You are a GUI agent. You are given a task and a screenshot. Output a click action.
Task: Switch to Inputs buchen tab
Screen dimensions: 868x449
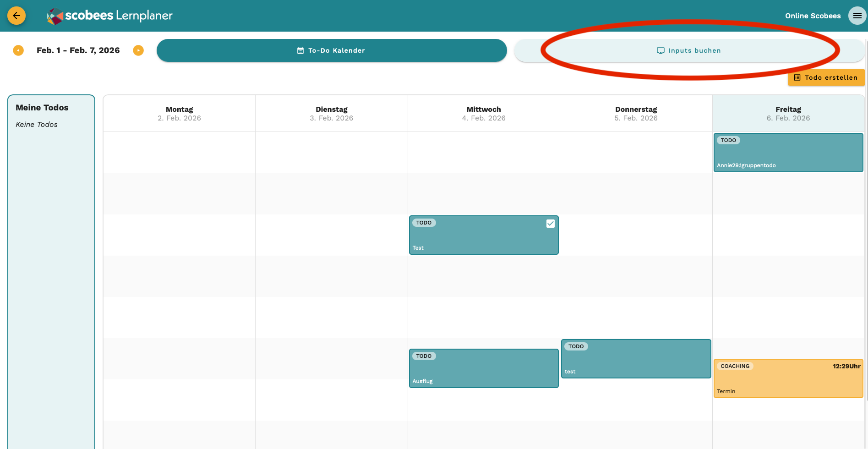click(x=689, y=50)
